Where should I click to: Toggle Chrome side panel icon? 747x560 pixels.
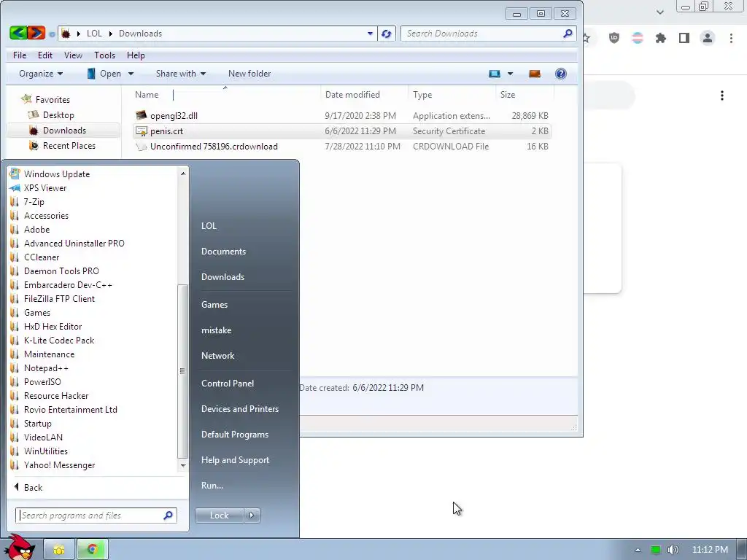click(x=684, y=38)
